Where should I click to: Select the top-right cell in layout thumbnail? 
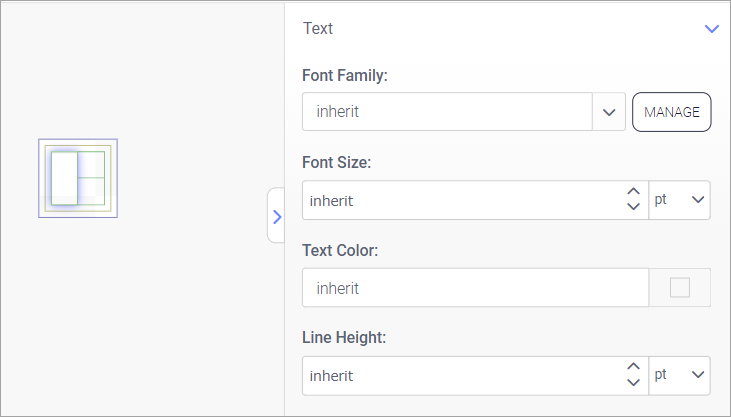point(91,165)
